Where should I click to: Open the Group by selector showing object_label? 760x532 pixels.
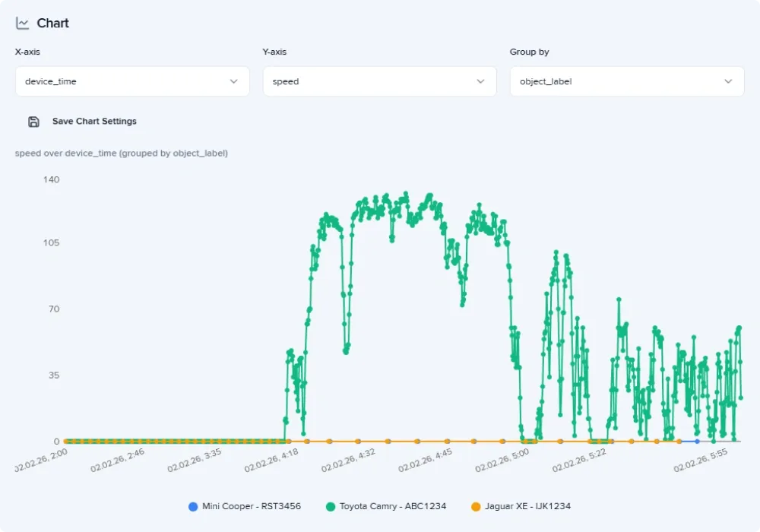625,81
